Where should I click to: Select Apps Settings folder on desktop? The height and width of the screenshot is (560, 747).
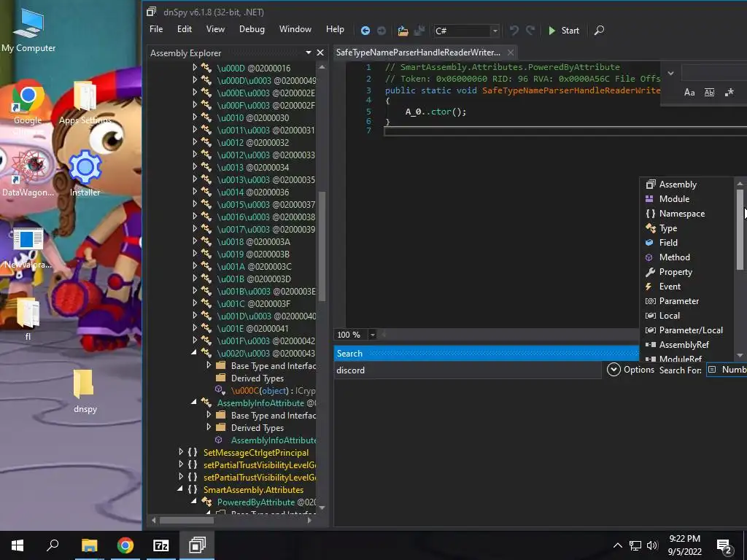[85, 104]
